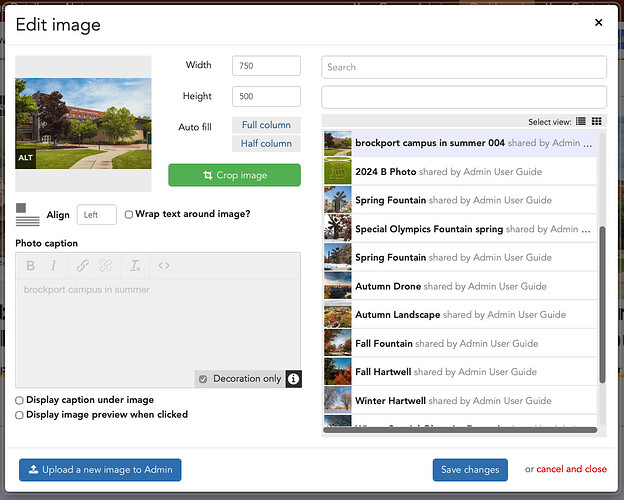Click the clear formatting icon
This screenshot has width=624, height=500.
pos(135,266)
